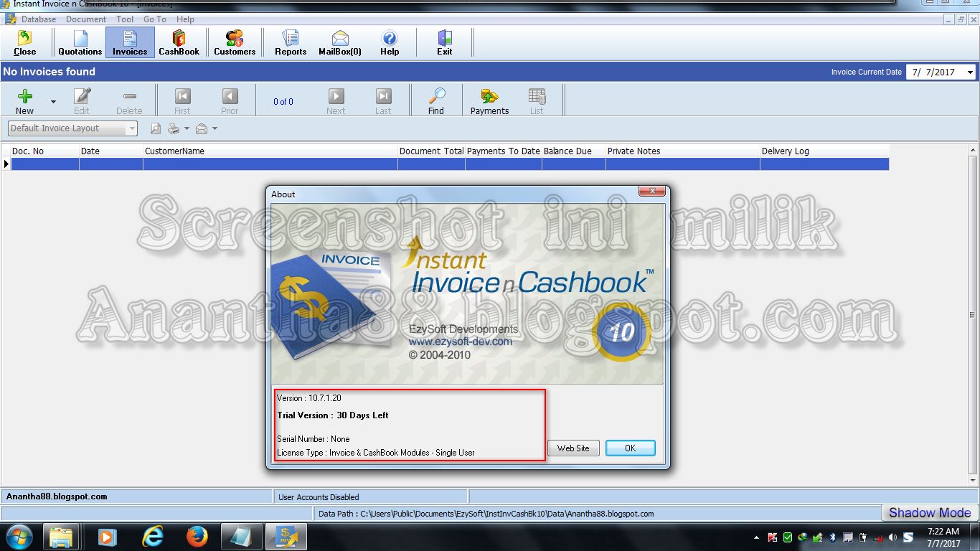Click the User Accounts Disabled status text
This screenshot has width=980, height=551.
319,496
